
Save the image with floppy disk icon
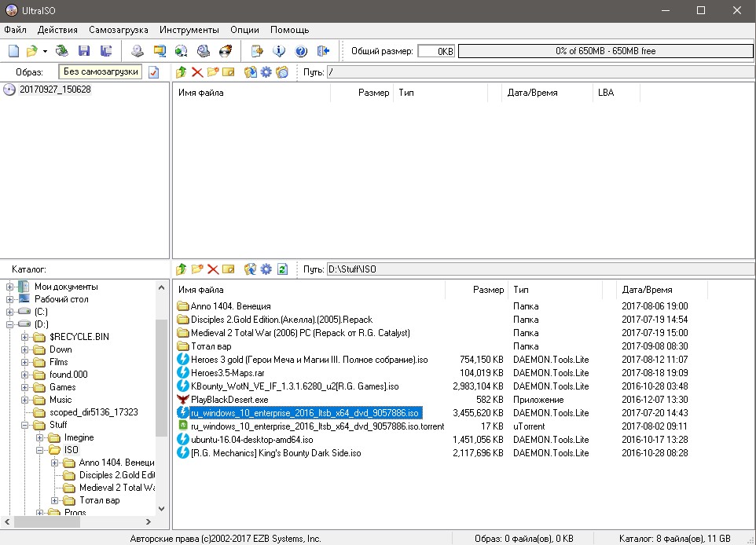point(84,50)
